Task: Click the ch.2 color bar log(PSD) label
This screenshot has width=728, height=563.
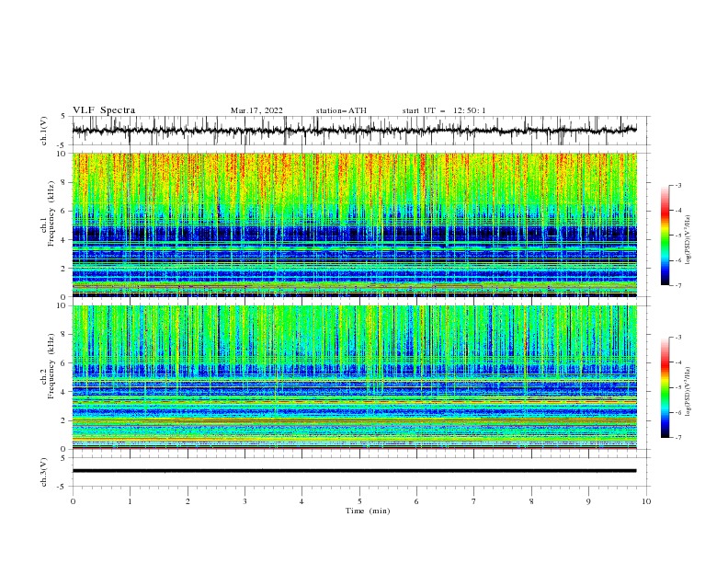Action: 688,392
